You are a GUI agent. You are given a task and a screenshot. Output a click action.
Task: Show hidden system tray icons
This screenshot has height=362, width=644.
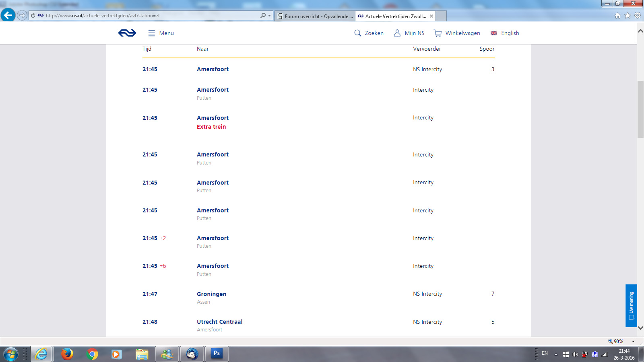pyautogui.click(x=556, y=354)
